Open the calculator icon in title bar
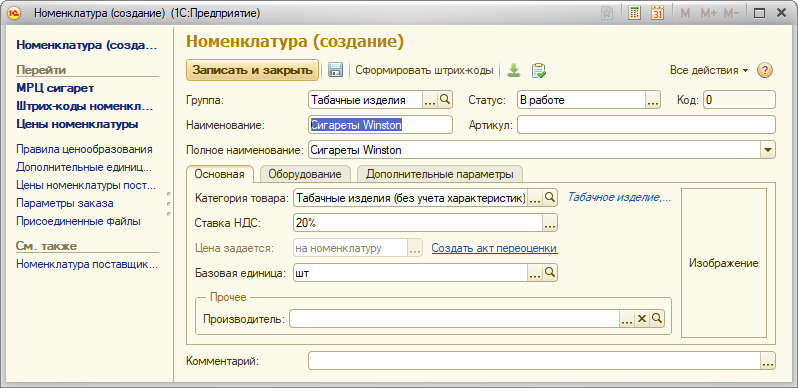798x388 pixels. (634, 13)
